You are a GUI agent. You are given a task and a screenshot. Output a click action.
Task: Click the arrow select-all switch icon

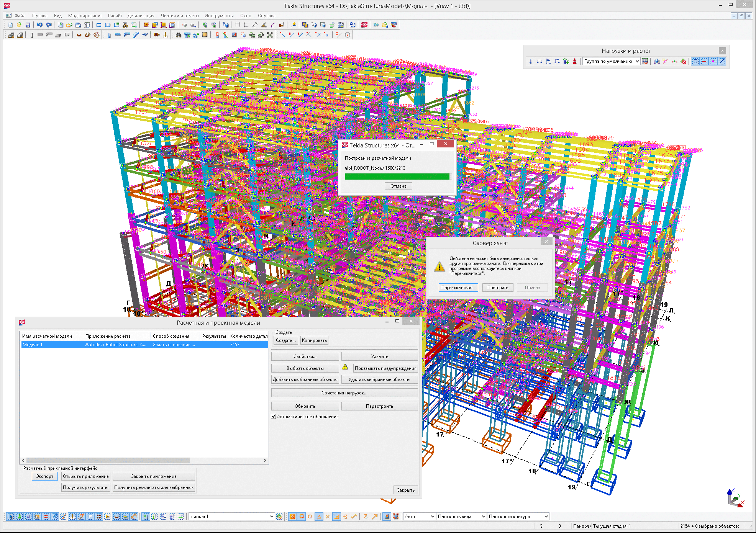(x=10, y=517)
